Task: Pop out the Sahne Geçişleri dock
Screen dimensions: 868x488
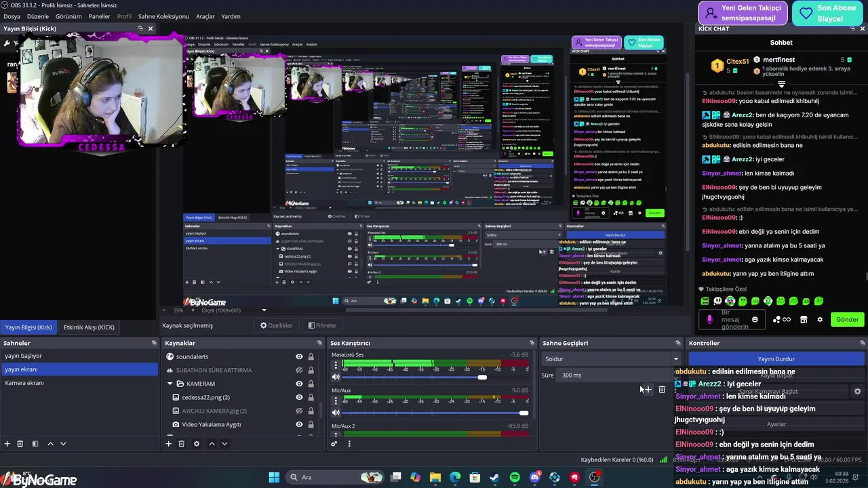Action: [677, 343]
